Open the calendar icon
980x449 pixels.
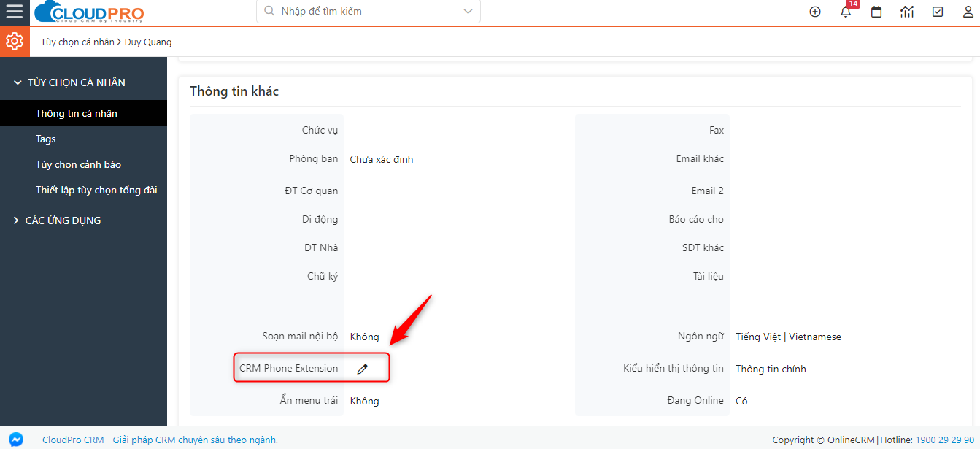click(x=876, y=12)
